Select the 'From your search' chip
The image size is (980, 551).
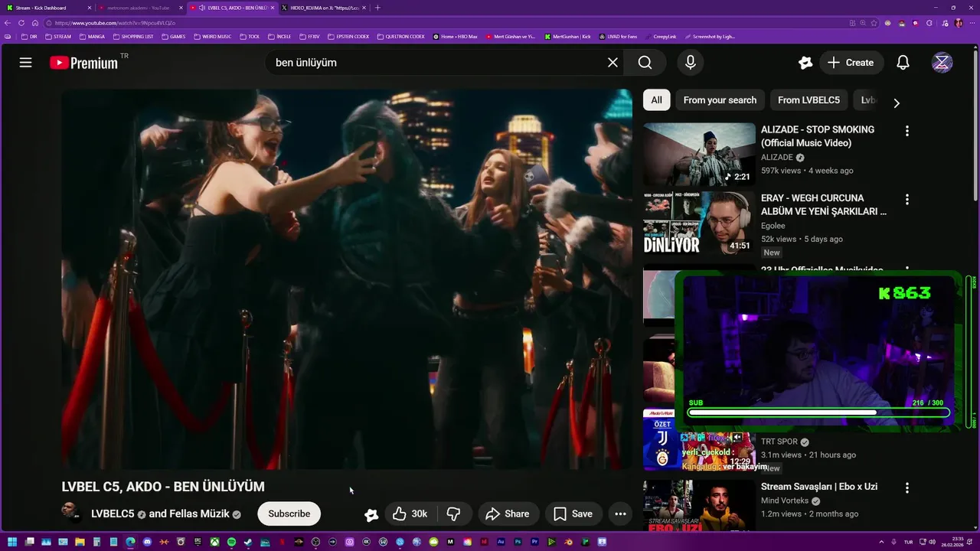pyautogui.click(x=720, y=100)
